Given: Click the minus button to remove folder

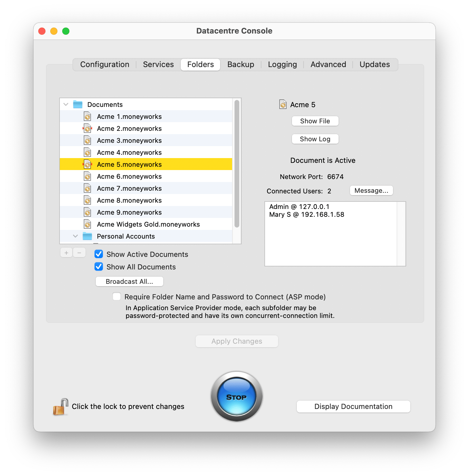Looking at the screenshot, I should point(79,253).
